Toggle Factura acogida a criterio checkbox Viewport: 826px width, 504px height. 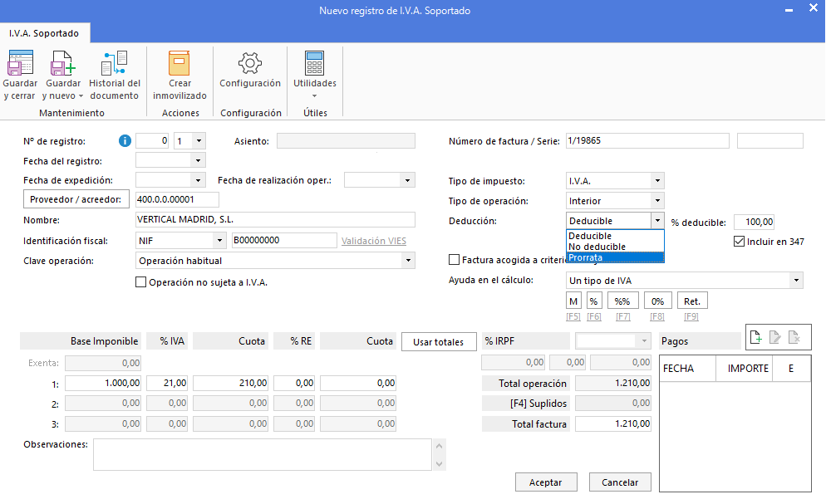[454, 259]
